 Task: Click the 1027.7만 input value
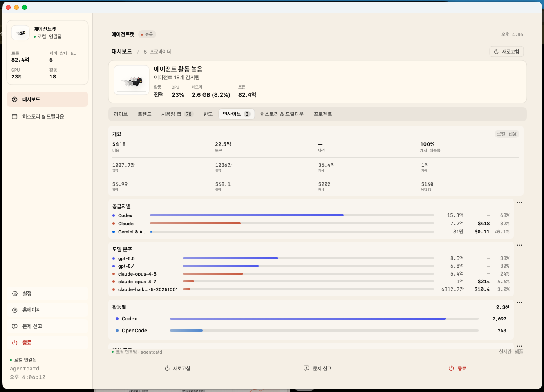(x=123, y=165)
